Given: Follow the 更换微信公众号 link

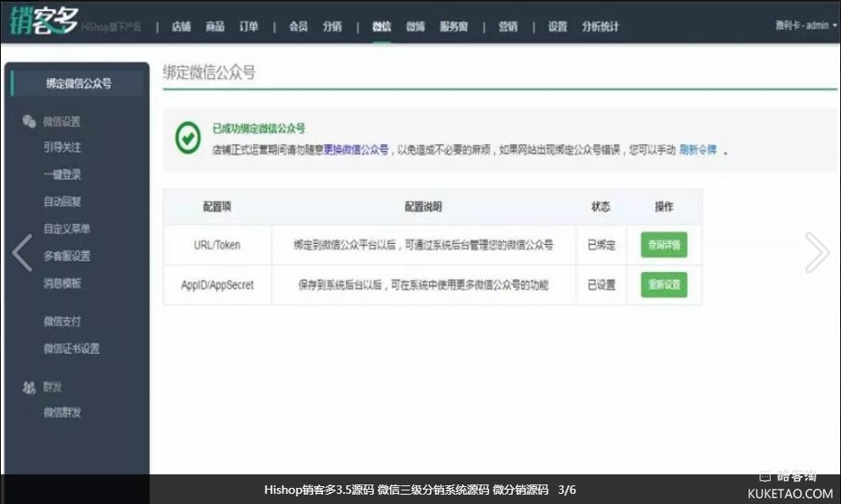Looking at the screenshot, I should point(356,150).
